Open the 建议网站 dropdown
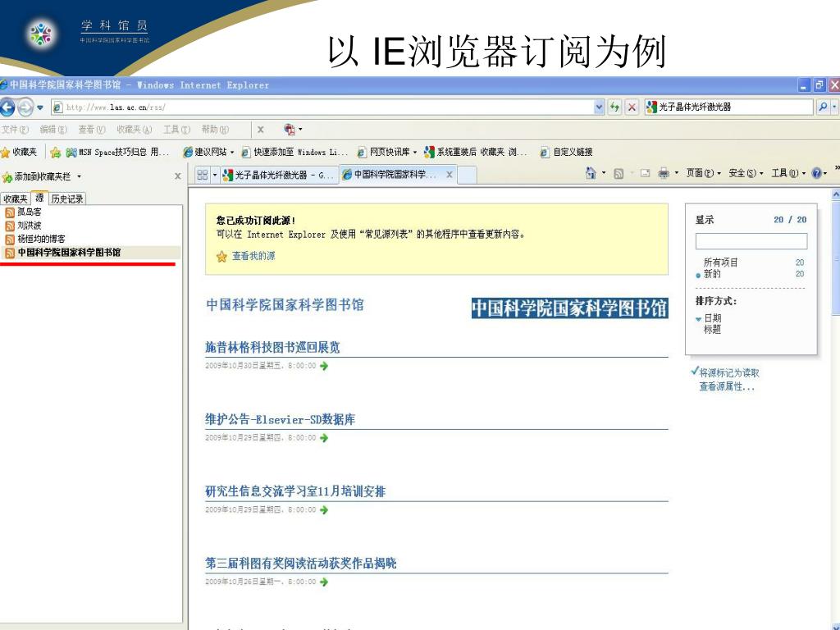840x630 pixels. [x=209, y=152]
